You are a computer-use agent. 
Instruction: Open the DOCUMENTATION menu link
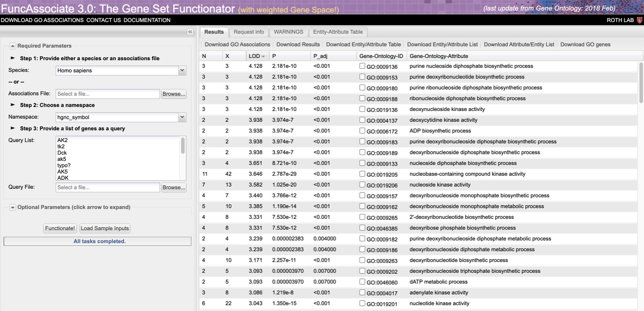147,20
